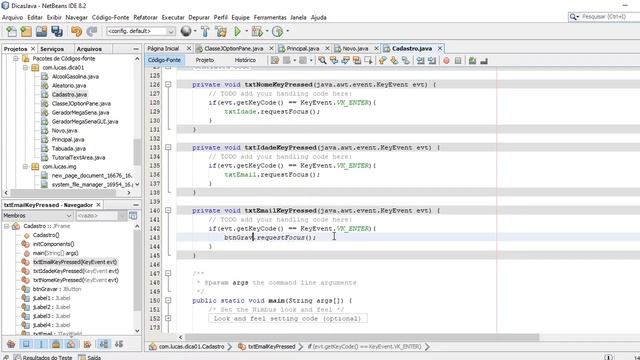640x360 pixels.
Task: Collapse the Cadastro JFrame node in Navegador
Action: click(x=7, y=226)
